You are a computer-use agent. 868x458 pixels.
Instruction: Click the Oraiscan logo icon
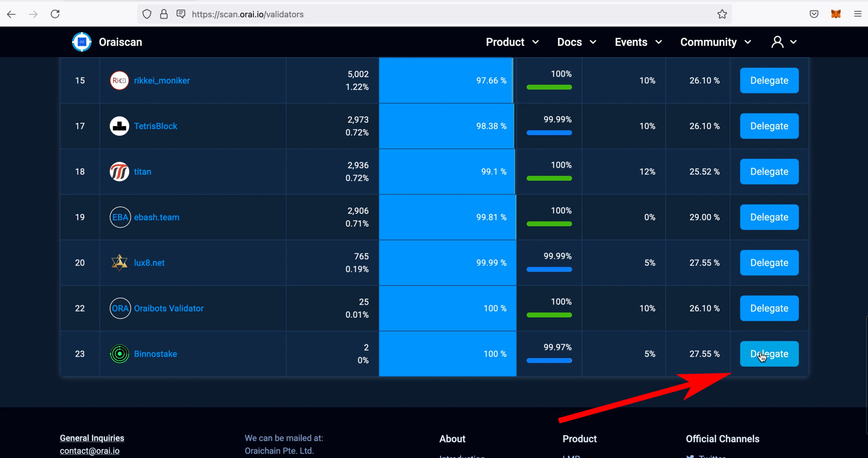[82, 42]
